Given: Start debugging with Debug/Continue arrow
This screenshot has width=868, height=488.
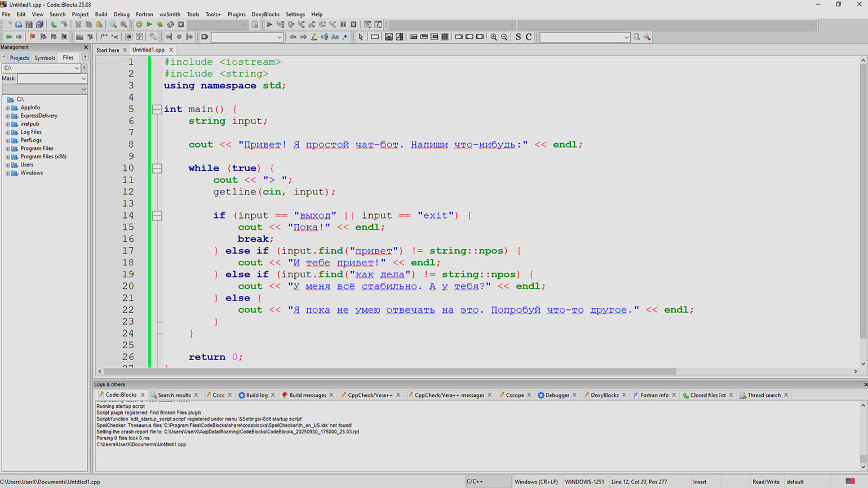Looking at the screenshot, I should pos(269,25).
